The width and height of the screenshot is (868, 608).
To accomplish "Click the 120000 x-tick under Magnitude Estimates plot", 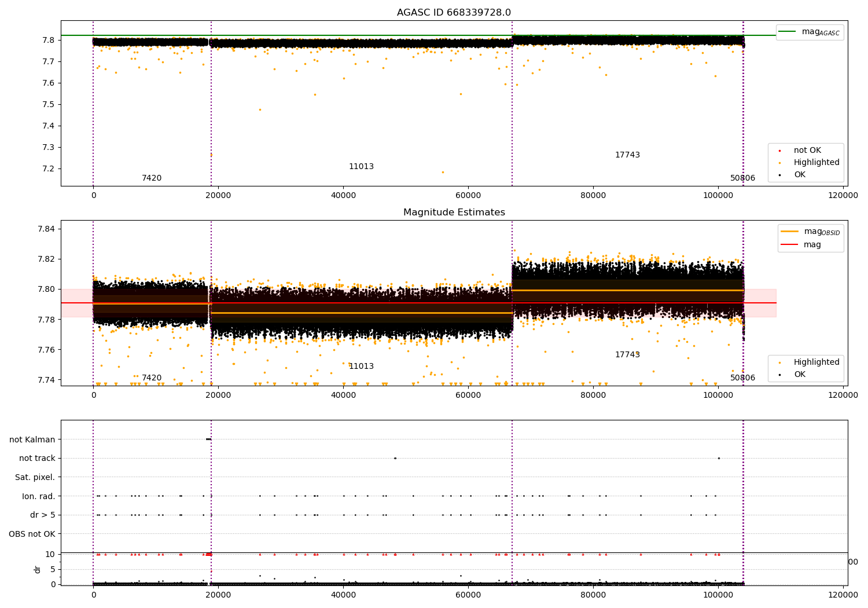I will click(843, 395).
